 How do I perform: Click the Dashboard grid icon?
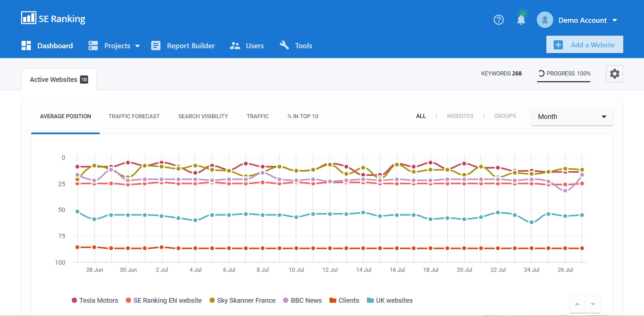tap(26, 46)
